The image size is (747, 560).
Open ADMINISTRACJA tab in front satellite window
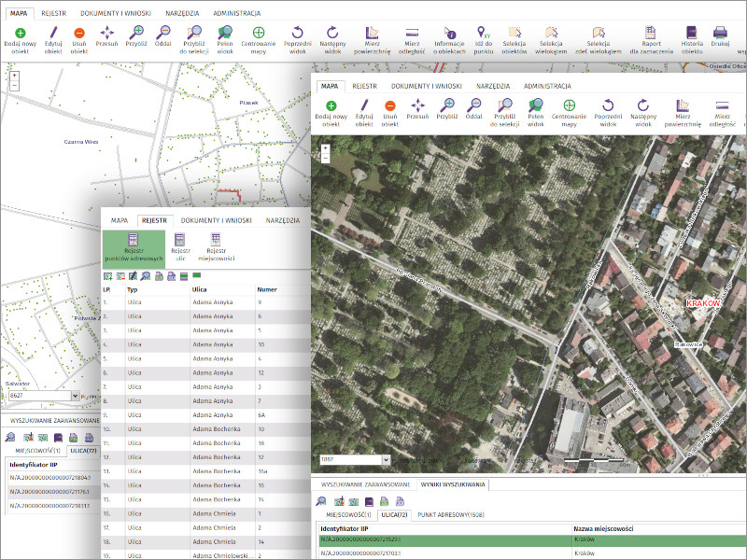click(x=547, y=86)
